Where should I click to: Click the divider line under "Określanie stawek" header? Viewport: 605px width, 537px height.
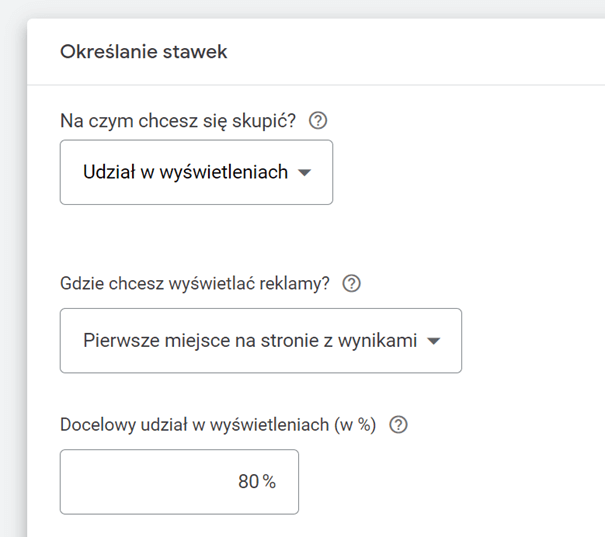[316, 84]
